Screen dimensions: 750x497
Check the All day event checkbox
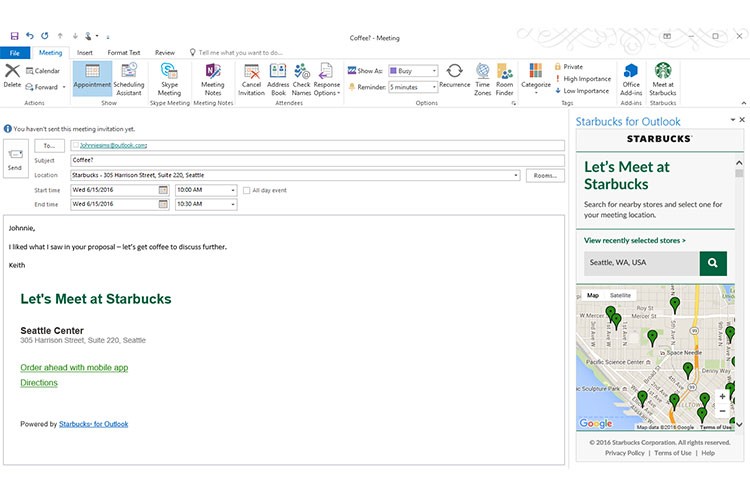(x=247, y=190)
